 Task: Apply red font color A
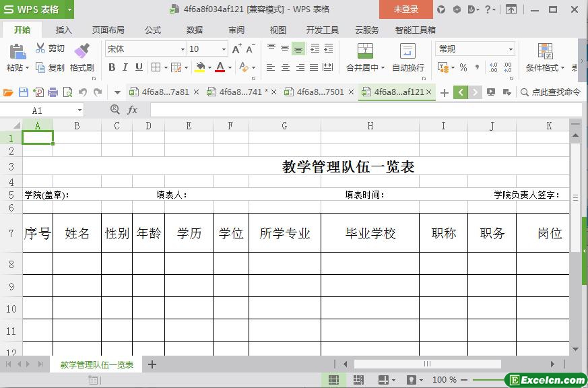pyautogui.click(x=220, y=67)
